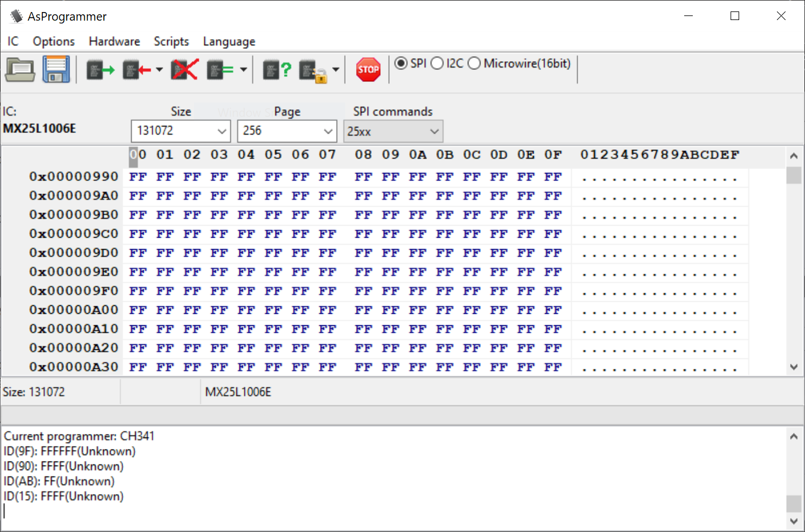805x532 pixels.
Task: Click the bold MX25L1006E chip name under IC:
Action: coord(40,128)
